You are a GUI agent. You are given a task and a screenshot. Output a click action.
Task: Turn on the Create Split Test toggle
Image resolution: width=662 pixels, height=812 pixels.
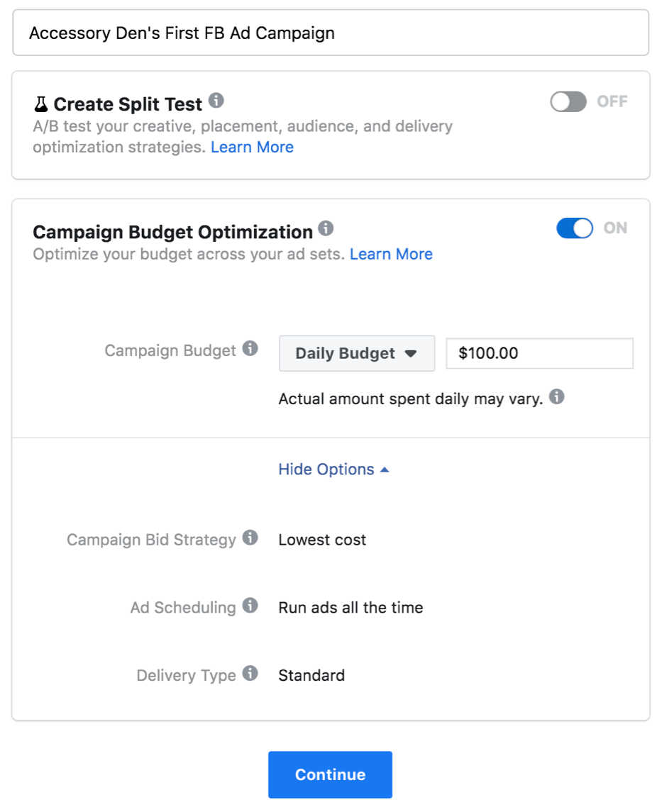pos(568,102)
